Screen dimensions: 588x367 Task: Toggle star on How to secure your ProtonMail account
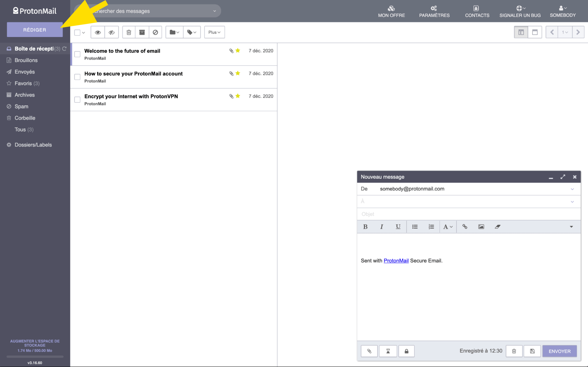point(238,73)
